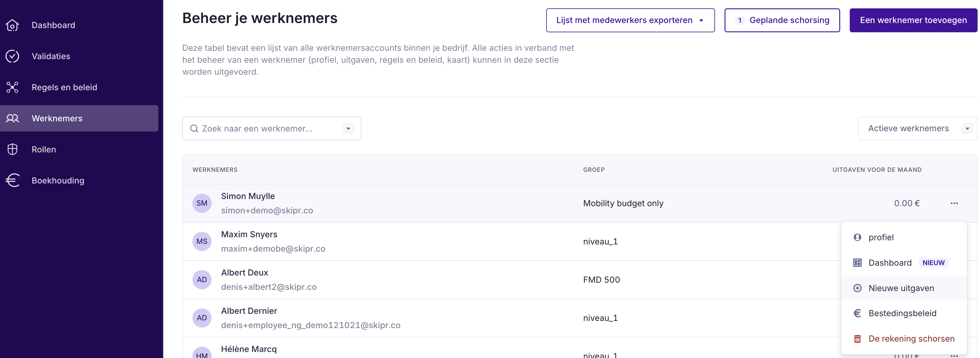The width and height of the screenshot is (980, 358).
Task: Click the Rollen shield icon
Action: pyautogui.click(x=12, y=149)
